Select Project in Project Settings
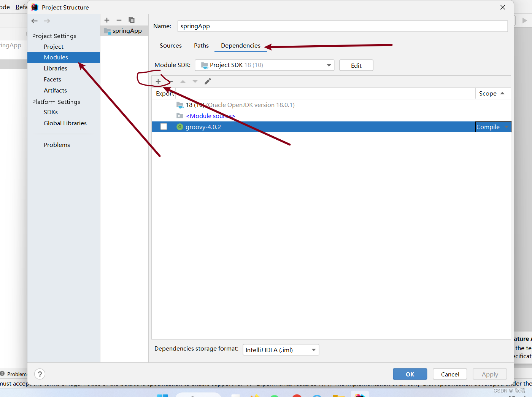This screenshot has height=397, width=532. [x=54, y=46]
